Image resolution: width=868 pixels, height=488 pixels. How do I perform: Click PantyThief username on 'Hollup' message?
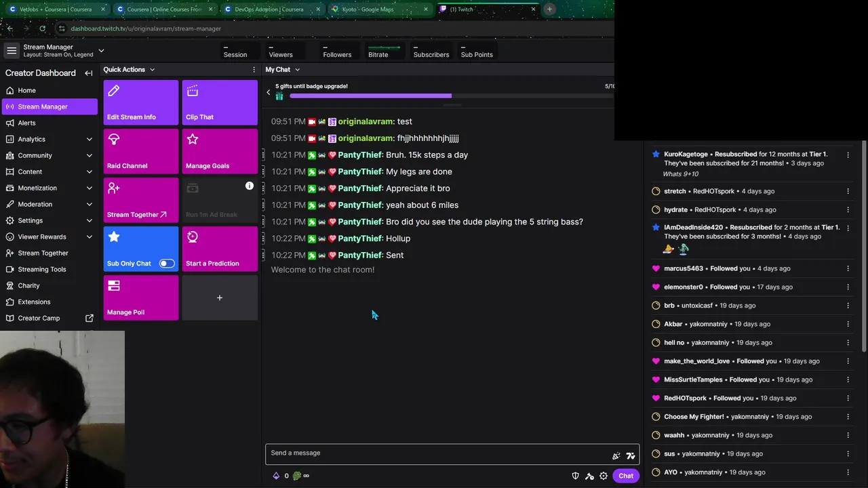(x=360, y=239)
